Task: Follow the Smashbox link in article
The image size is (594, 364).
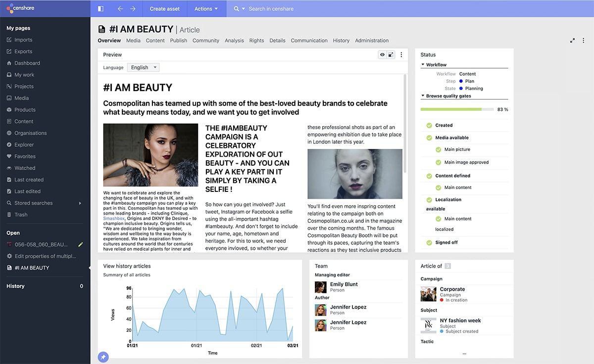Action: click(114, 218)
